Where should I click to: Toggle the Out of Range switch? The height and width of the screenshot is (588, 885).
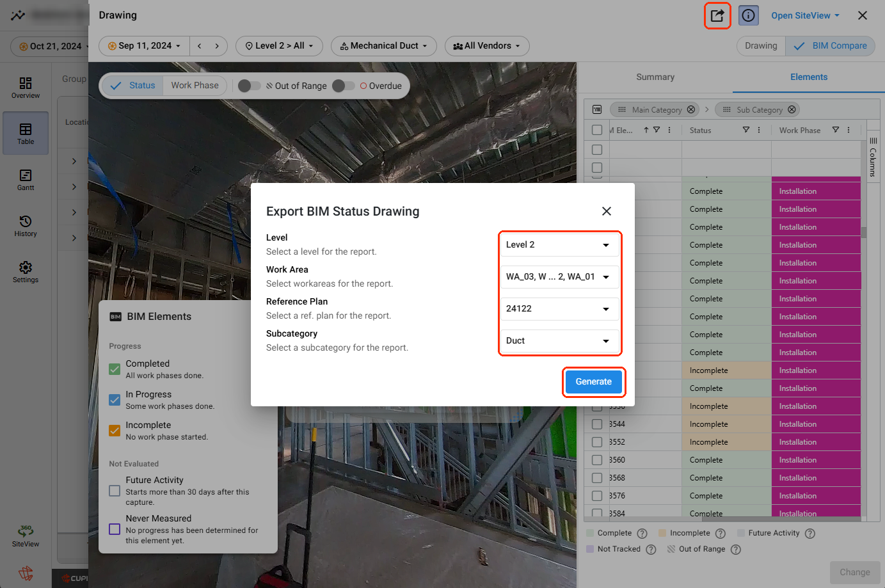tap(249, 86)
